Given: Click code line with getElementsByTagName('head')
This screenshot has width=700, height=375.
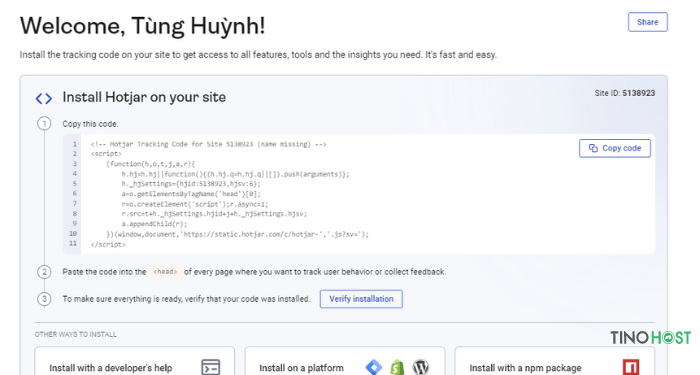Looking at the screenshot, I should (191, 194).
